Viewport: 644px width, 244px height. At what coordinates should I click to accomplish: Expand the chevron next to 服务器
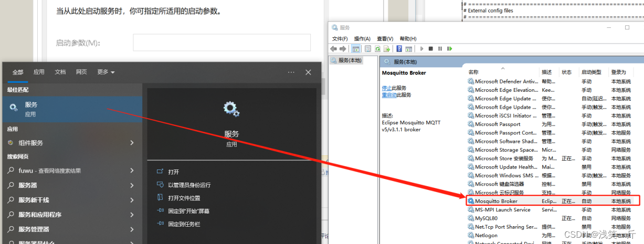pos(132,185)
